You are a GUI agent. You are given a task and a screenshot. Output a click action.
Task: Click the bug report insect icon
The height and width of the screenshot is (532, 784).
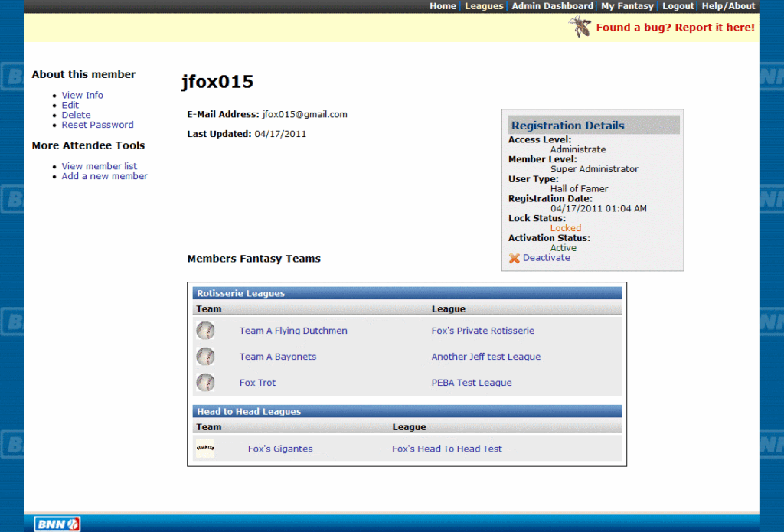click(580, 27)
